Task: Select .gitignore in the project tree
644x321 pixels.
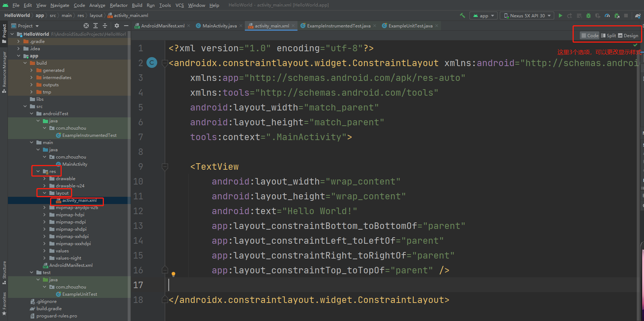Action: pyautogui.click(x=47, y=302)
